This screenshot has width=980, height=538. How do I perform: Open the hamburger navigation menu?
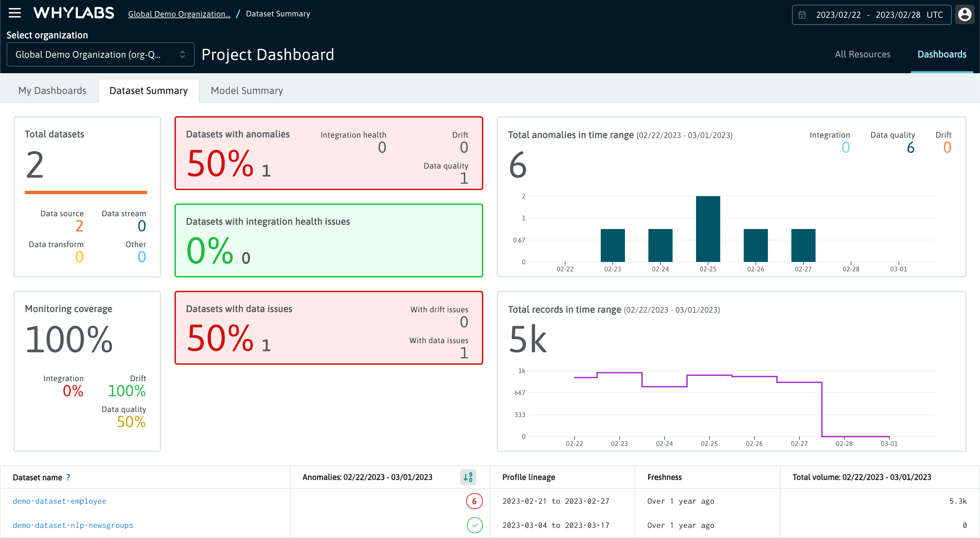(15, 12)
